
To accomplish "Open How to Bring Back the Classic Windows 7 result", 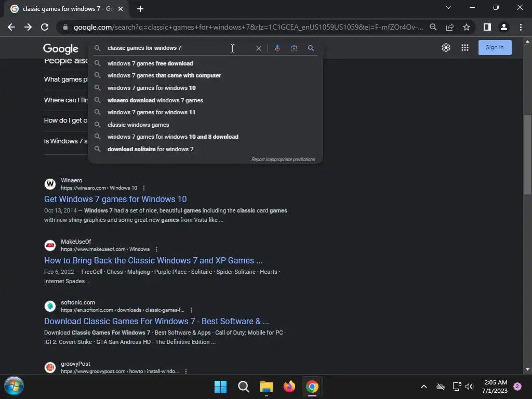I will [x=153, y=261].
